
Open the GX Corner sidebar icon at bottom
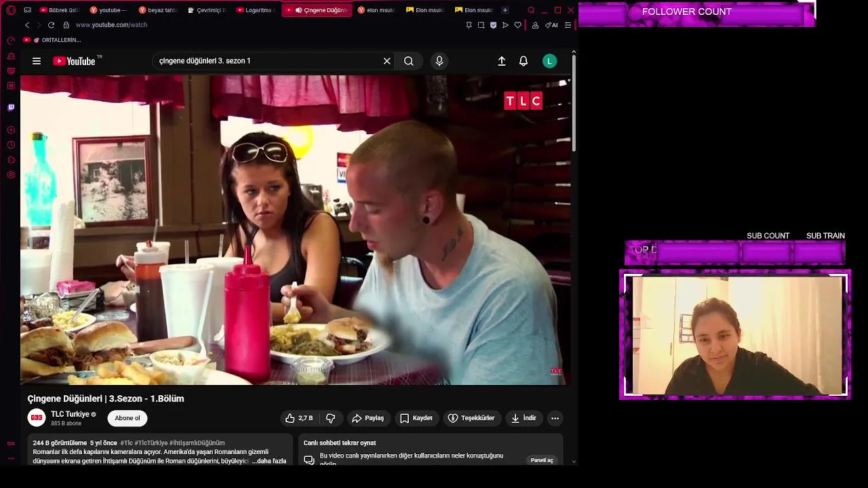(11, 443)
